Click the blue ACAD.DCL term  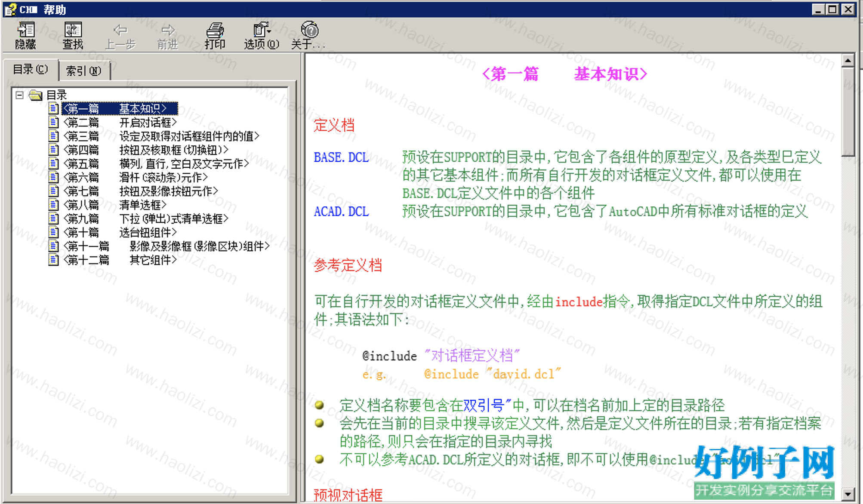tap(341, 212)
